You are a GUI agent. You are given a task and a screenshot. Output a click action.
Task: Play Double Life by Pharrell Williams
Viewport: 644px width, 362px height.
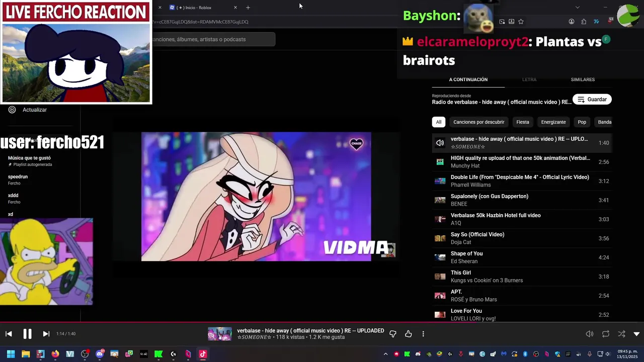522,181
